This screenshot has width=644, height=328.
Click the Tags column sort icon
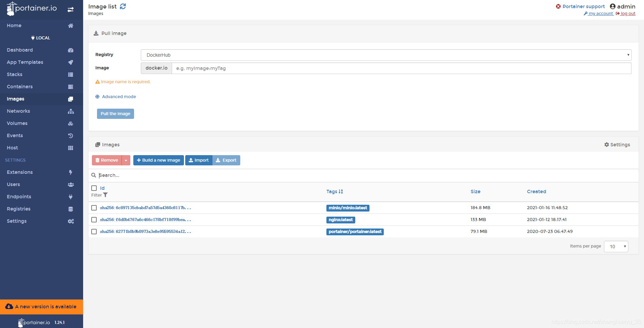click(x=341, y=192)
